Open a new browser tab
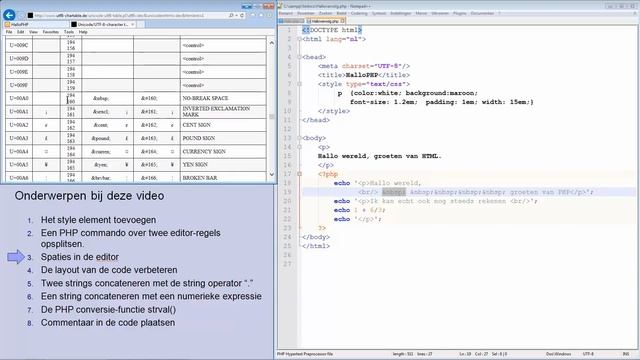The height and width of the screenshot is (360, 640). [141, 24]
